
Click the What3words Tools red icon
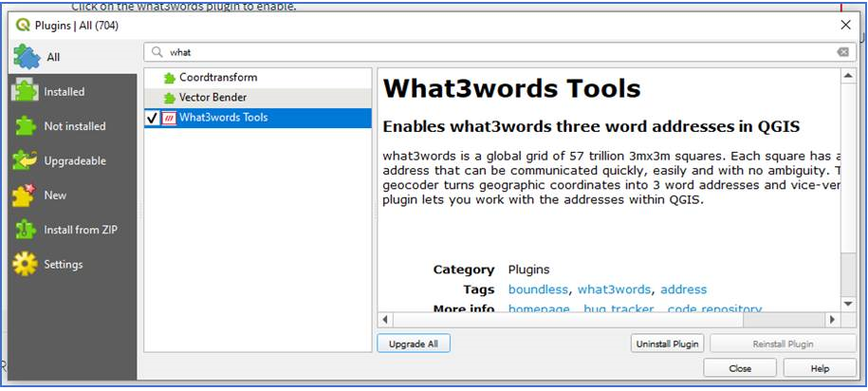pos(169,118)
